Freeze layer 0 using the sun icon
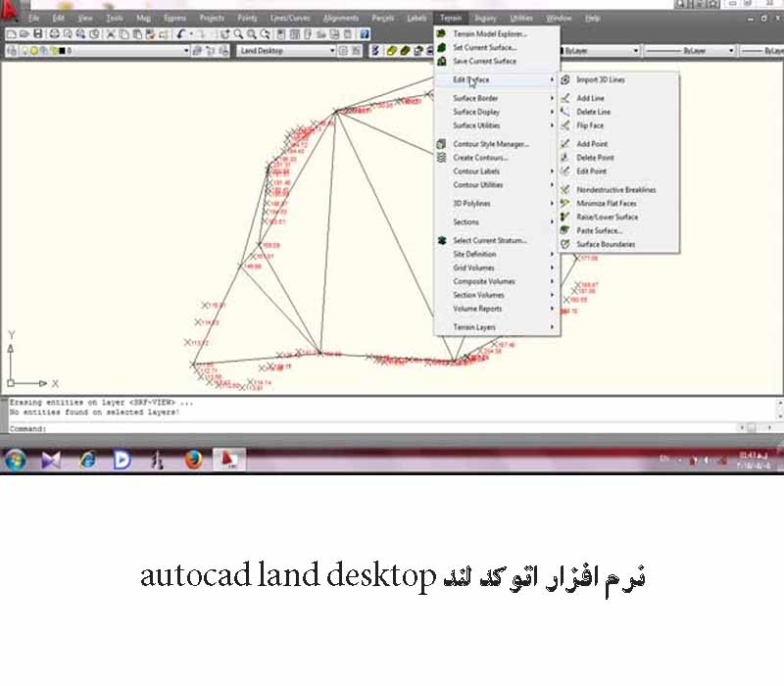784x686 pixels. tap(34, 50)
